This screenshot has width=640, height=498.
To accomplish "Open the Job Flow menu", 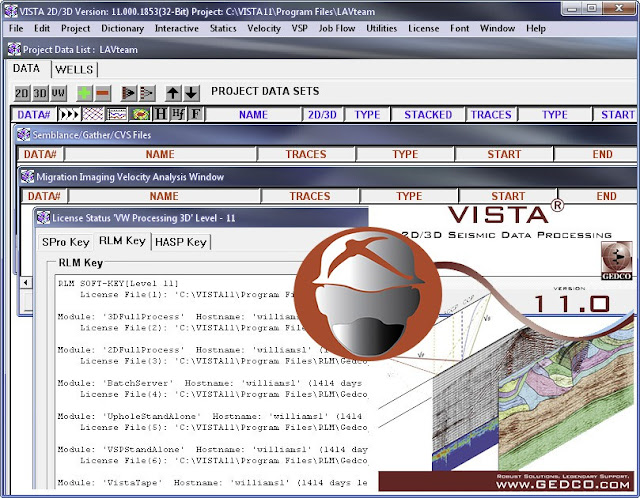I will pos(337,28).
